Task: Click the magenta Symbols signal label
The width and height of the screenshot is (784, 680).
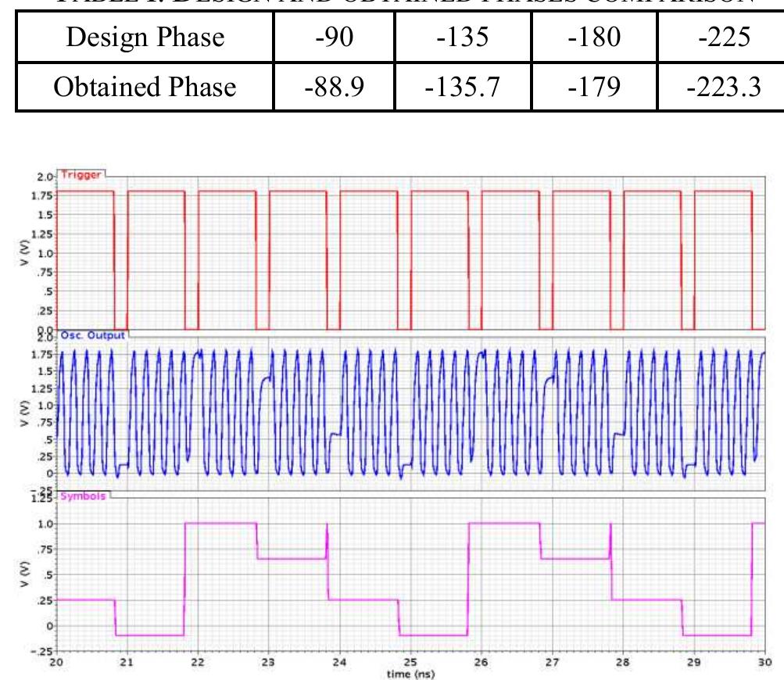Action: pyautogui.click(x=83, y=496)
